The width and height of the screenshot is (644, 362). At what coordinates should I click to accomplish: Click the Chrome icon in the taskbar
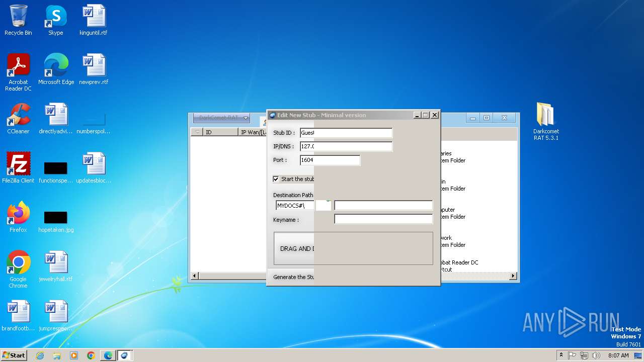(x=91, y=355)
